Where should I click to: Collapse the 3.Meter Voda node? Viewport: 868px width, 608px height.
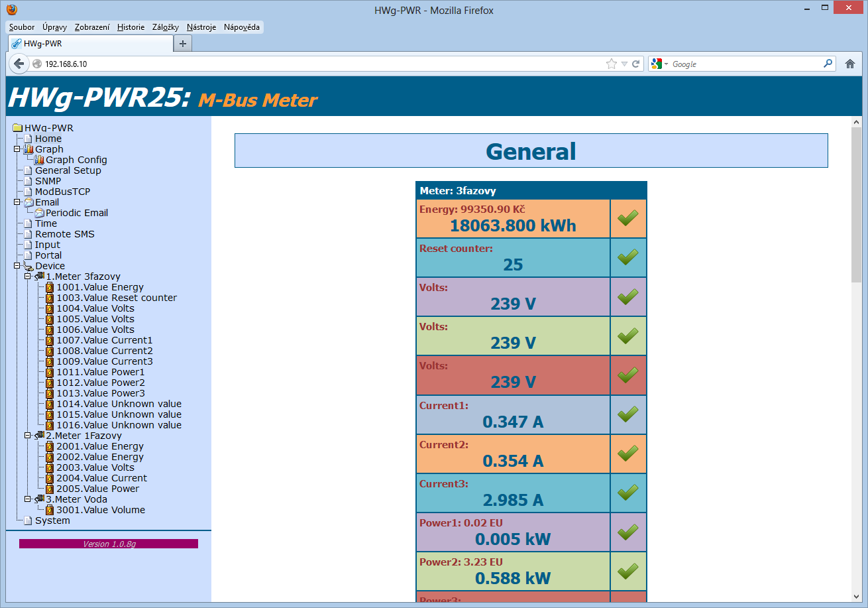click(x=27, y=499)
